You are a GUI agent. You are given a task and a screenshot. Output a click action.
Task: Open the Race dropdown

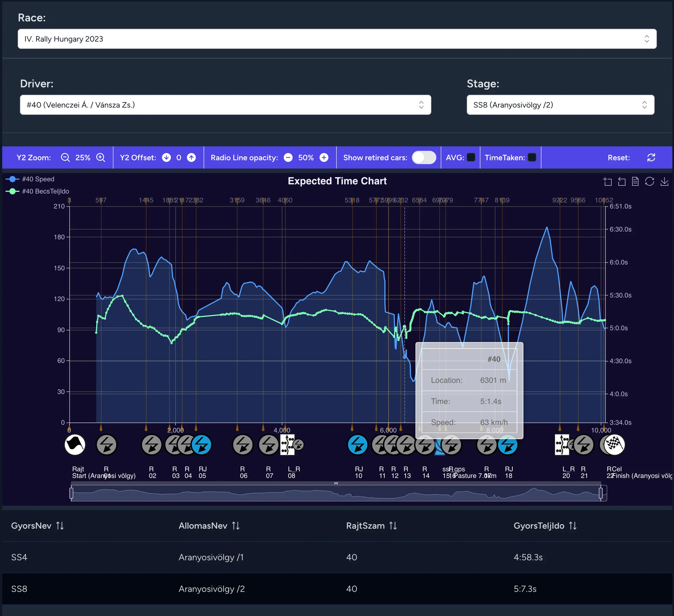[337, 39]
